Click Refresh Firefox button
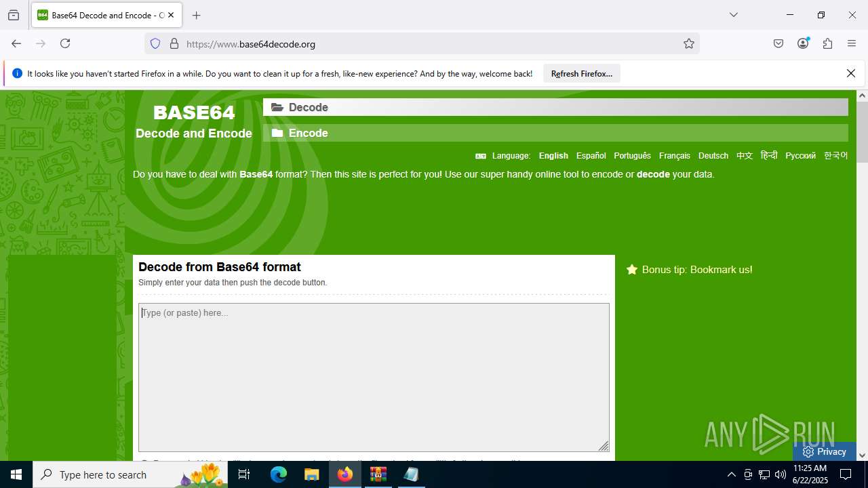This screenshot has width=868, height=488. 582,74
